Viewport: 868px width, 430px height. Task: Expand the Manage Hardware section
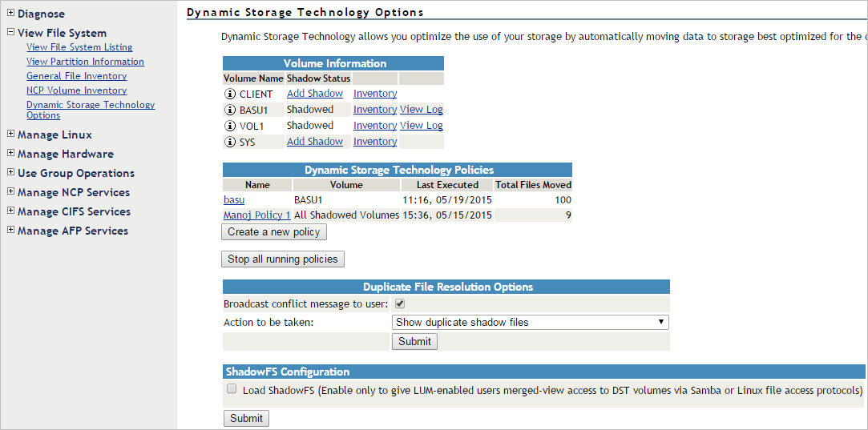[11, 154]
